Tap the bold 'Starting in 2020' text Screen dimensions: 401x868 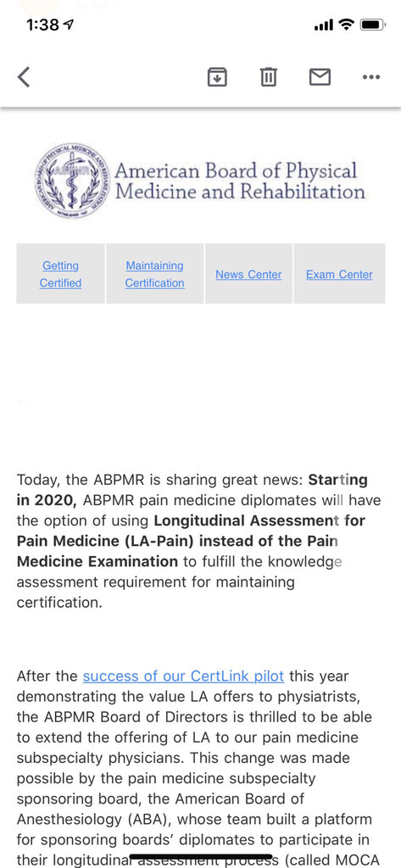(x=192, y=490)
